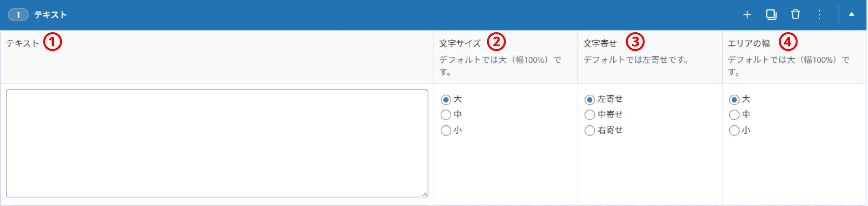This screenshot has width=868, height=206.
Task: Select 大 under 文字サイズ
Action: (x=446, y=99)
